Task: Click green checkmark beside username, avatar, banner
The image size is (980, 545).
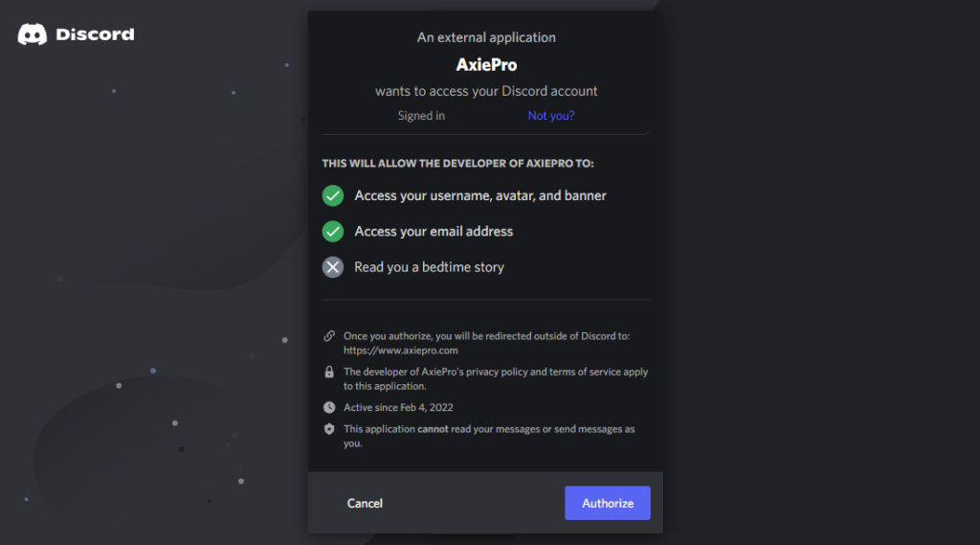Action: coord(333,195)
